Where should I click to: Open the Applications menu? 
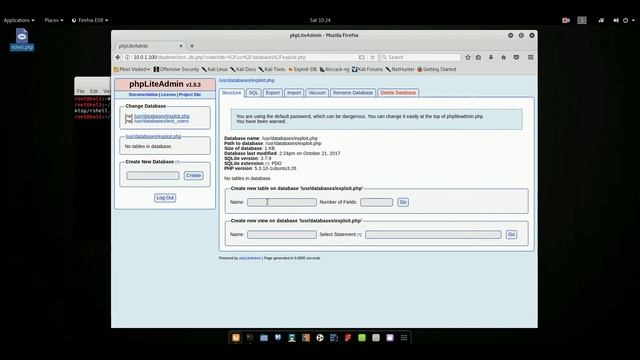19,20
